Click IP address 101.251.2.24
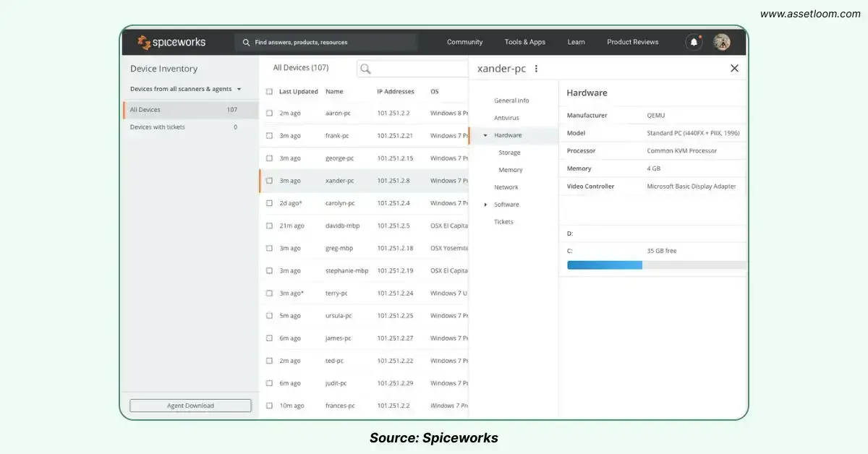The height and width of the screenshot is (454, 868). click(395, 293)
